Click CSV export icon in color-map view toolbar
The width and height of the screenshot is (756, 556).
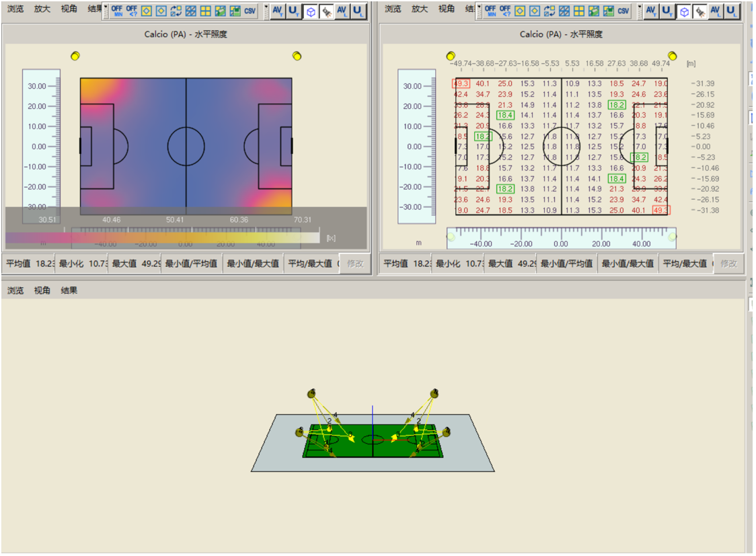pos(250,11)
